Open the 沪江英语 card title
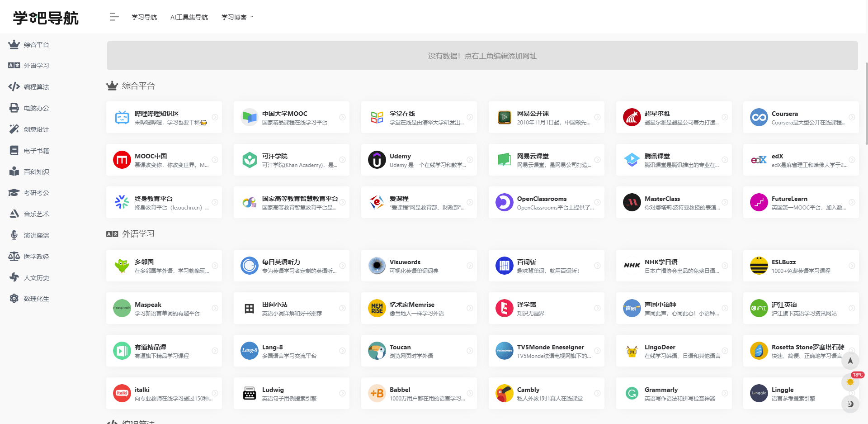This screenshot has width=868, height=424. click(784, 305)
